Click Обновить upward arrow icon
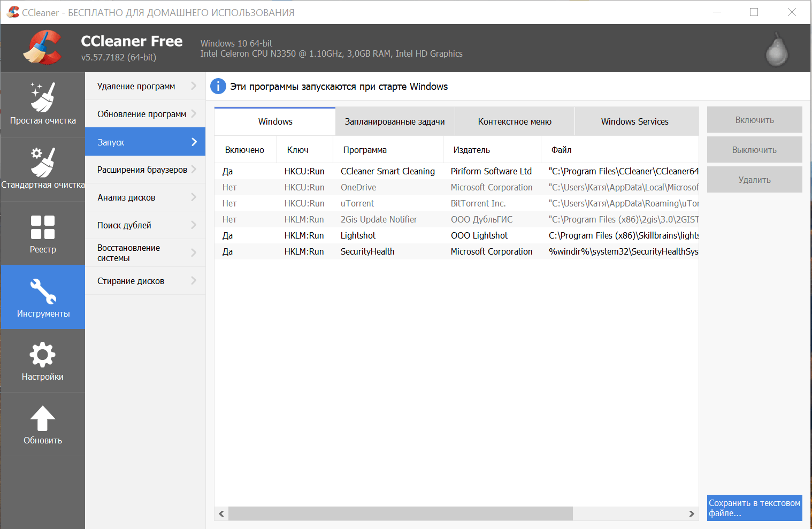The height and width of the screenshot is (529, 812). click(x=43, y=418)
